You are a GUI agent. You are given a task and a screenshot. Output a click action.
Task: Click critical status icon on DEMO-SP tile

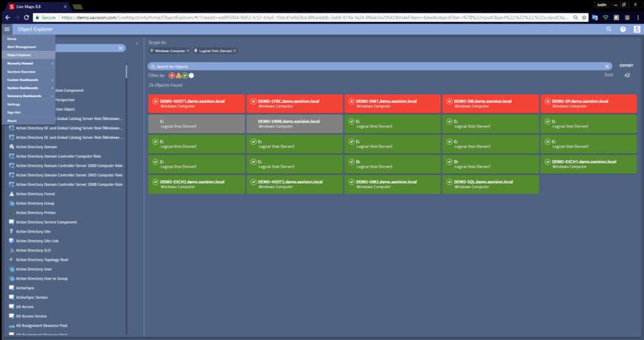coord(548,101)
